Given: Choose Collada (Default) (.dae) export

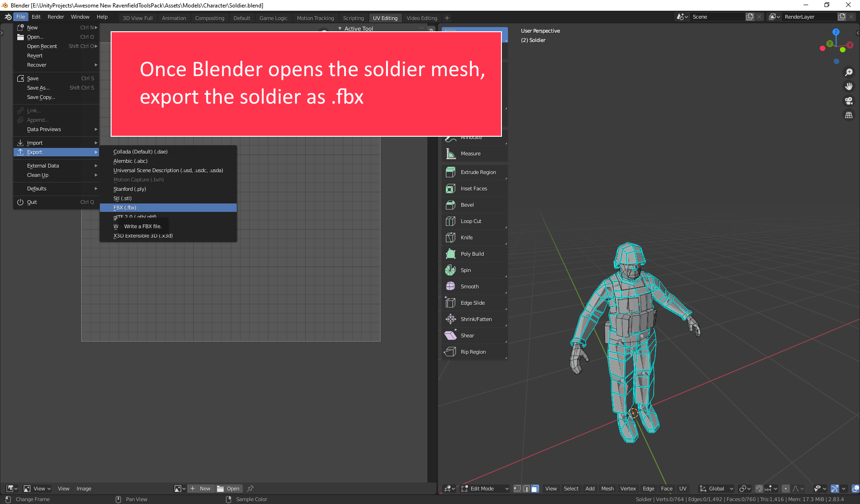Looking at the screenshot, I should point(168,152).
